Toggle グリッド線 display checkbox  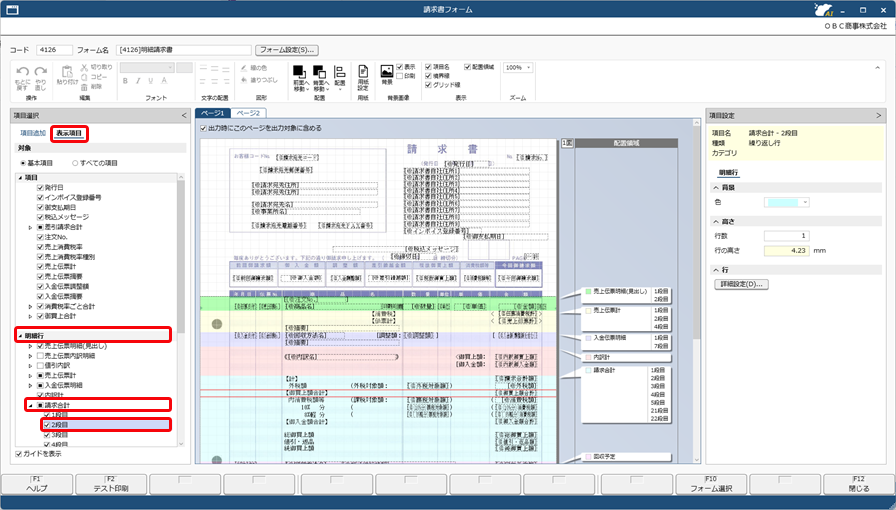pos(428,85)
